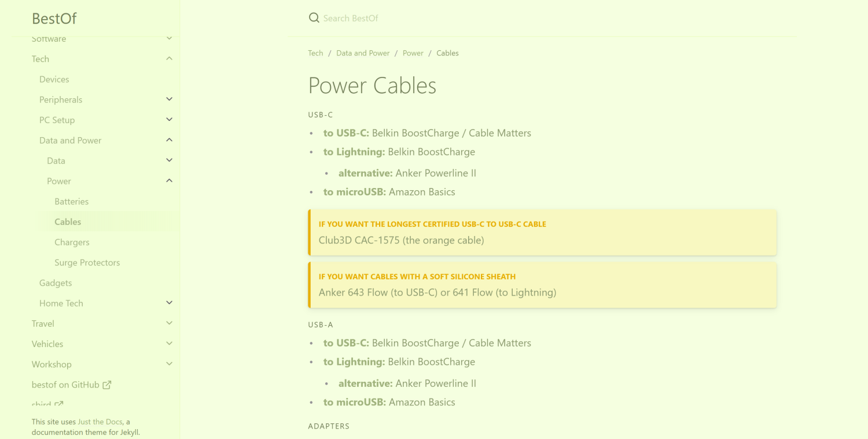868x439 pixels.
Task: Click external link icon beside bestof on GitHub
Action: [x=107, y=385]
